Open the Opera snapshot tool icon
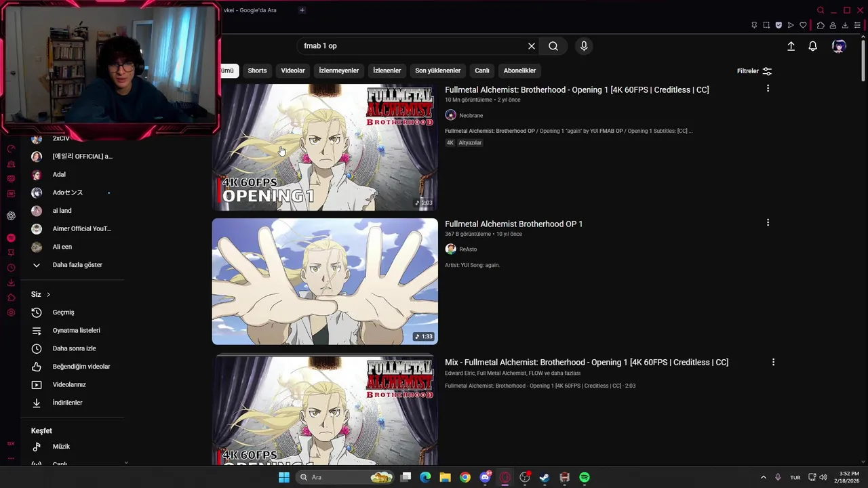 click(x=766, y=25)
